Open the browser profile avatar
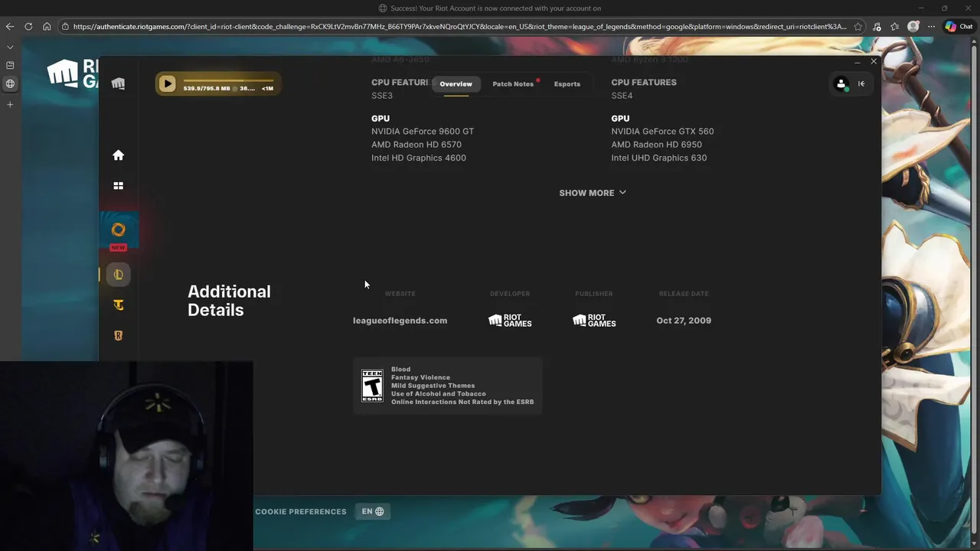 tap(913, 27)
